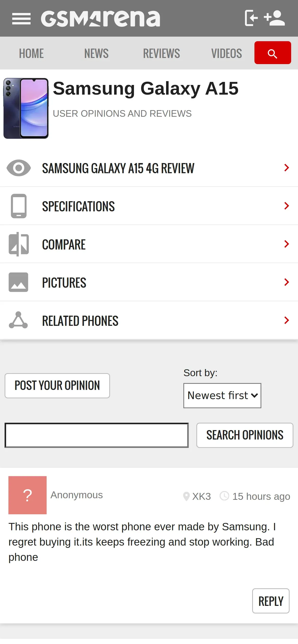The height and width of the screenshot is (644, 298).
Task: Click chevron arrow on Pictures row
Action: (287, 282)
